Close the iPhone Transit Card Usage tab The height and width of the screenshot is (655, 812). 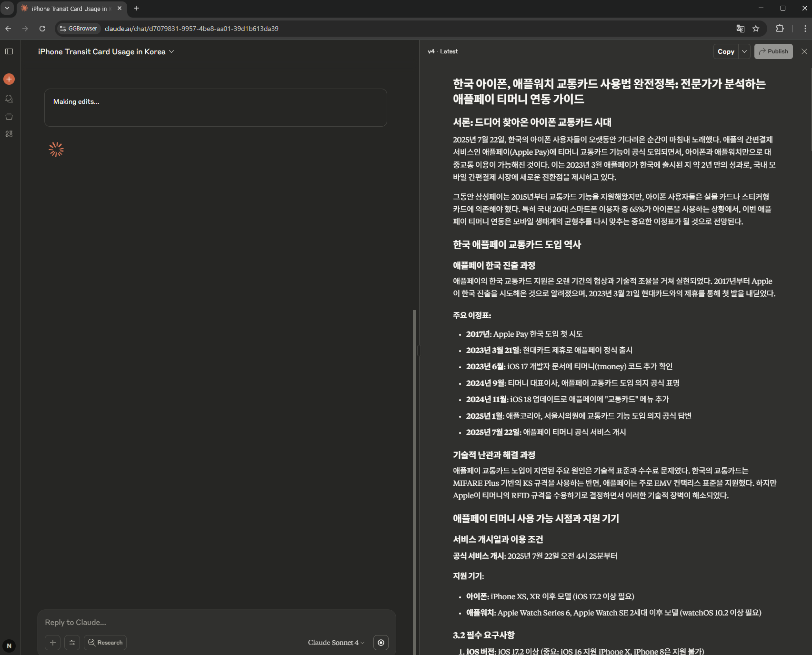point(120,8)
